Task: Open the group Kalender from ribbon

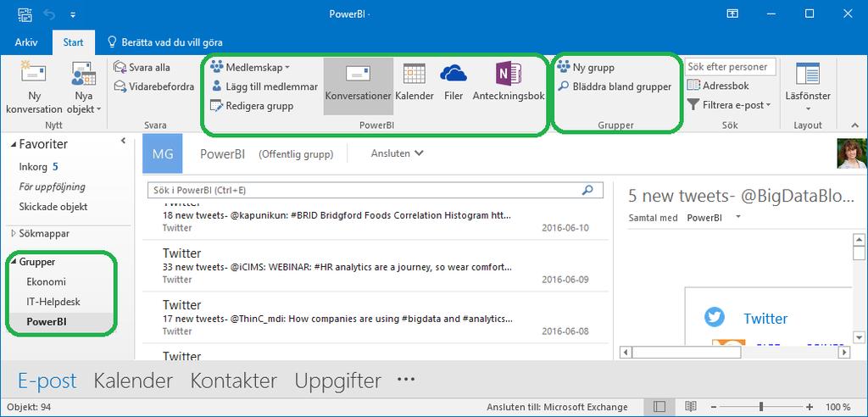Action: [x=414, y=83]
